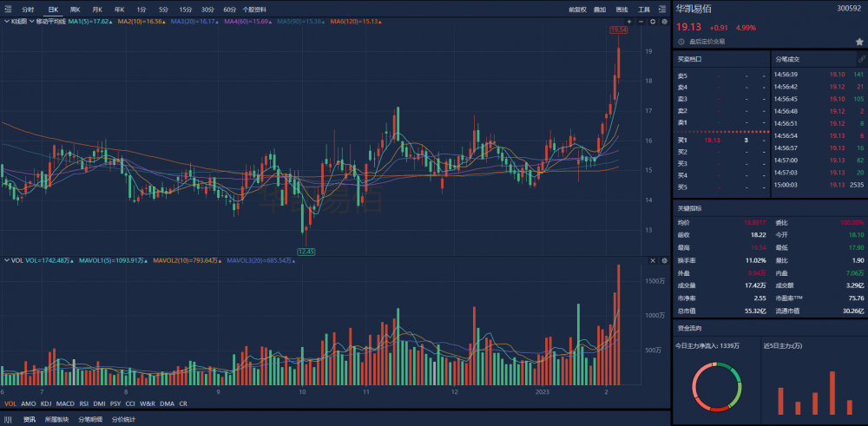Screen dimensions: 868x426
Task: Switch to 周K weekly chart tab
Action: coord(75,9)
